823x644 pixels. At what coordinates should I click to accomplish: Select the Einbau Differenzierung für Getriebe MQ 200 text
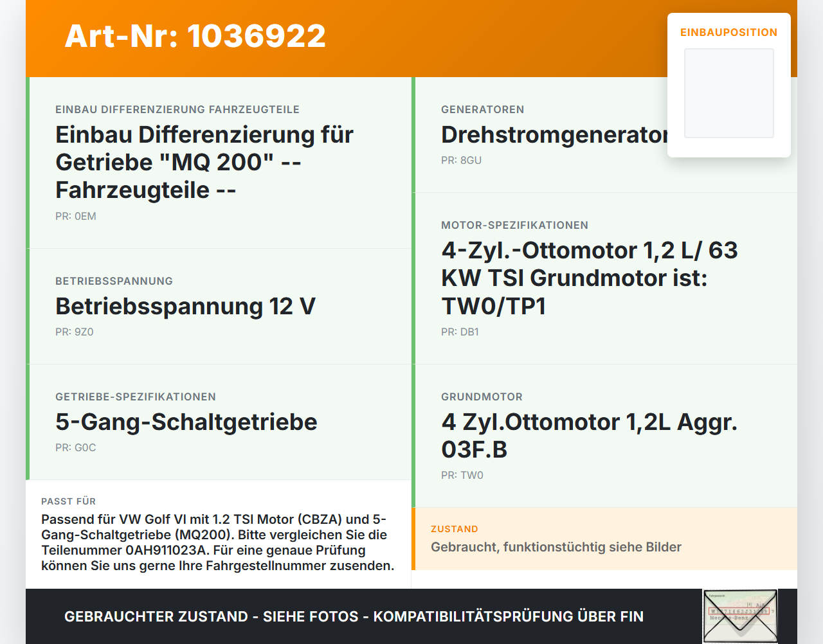pos(204,162)
